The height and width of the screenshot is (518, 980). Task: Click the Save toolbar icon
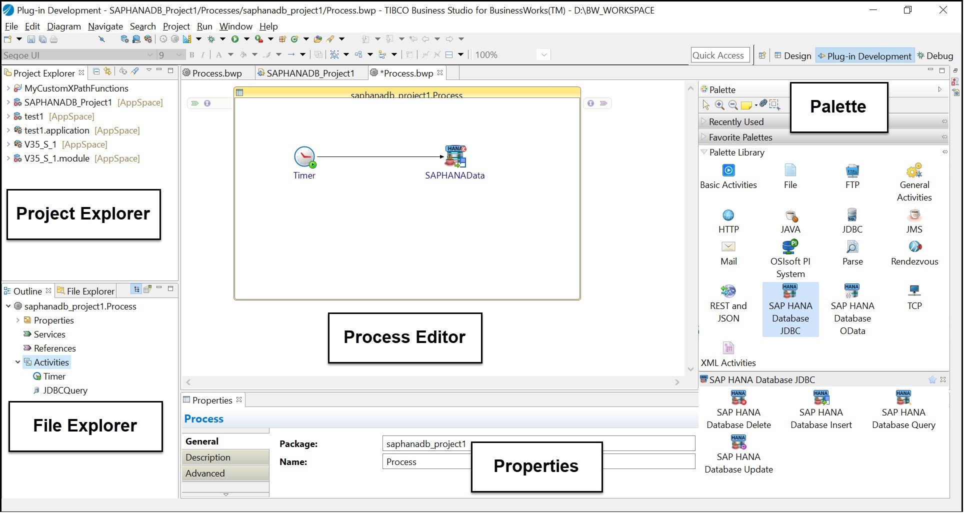[x=31, y=39]
